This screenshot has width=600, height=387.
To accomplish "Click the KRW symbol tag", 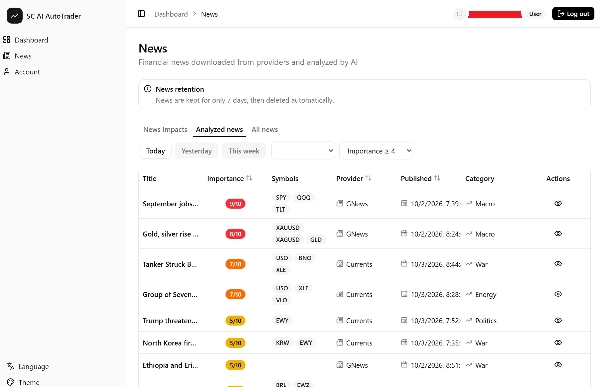I will (x=282, y=343).
